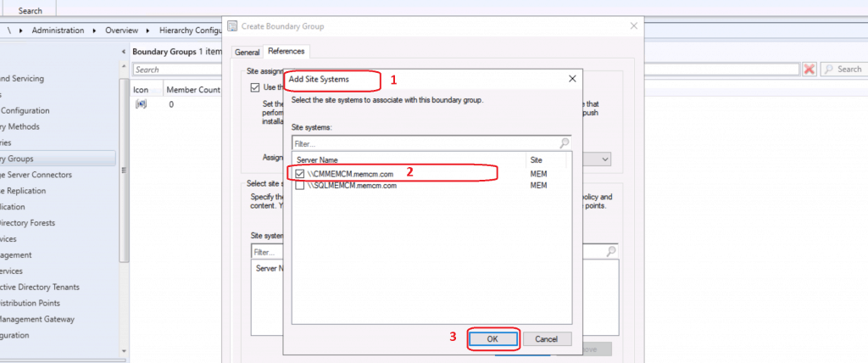Sort by Server Name column header
This screenshot has height=363, width=868.
pyautogui.click(x=317, y=159)
